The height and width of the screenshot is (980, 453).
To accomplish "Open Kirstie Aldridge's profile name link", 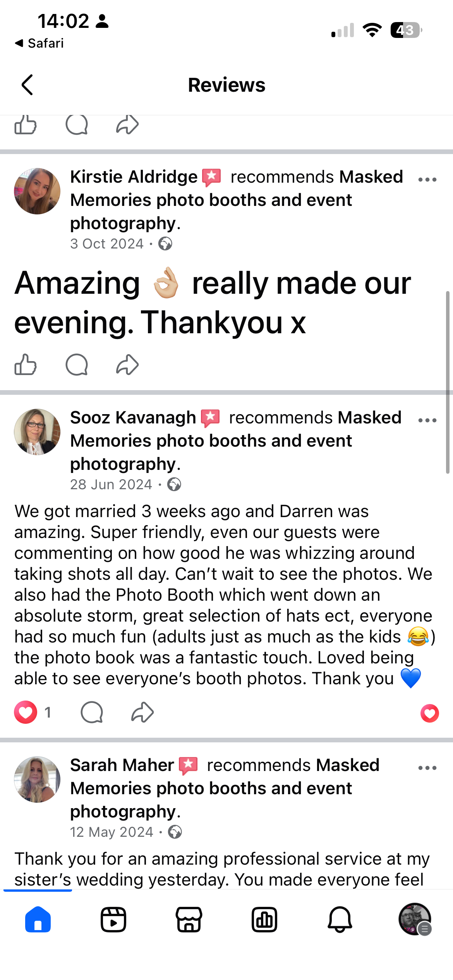I will pyautogui.click(x=134, y=177).
